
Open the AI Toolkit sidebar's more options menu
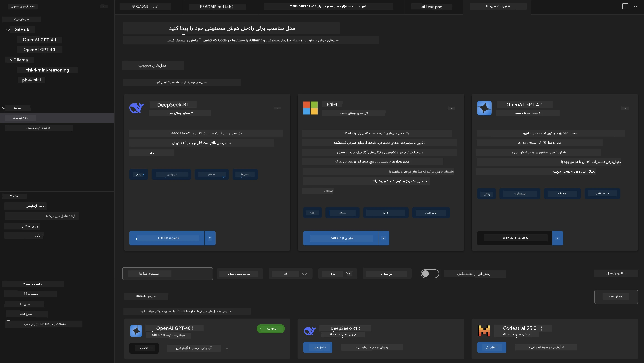(104, 7)
